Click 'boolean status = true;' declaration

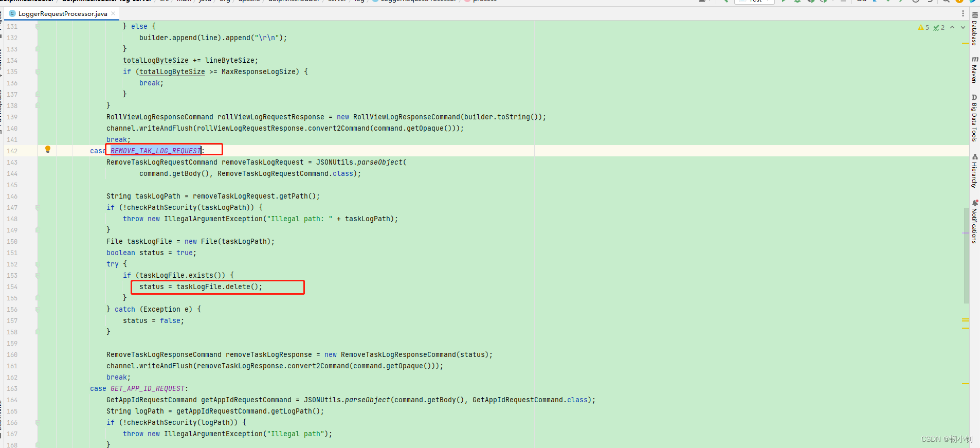[151, 253]
